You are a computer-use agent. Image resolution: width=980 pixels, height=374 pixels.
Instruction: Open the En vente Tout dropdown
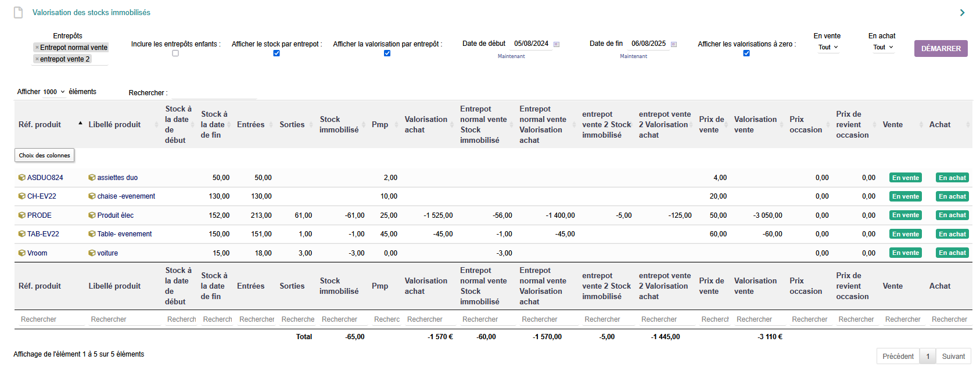pyautogui.click(x=828, y=48)
